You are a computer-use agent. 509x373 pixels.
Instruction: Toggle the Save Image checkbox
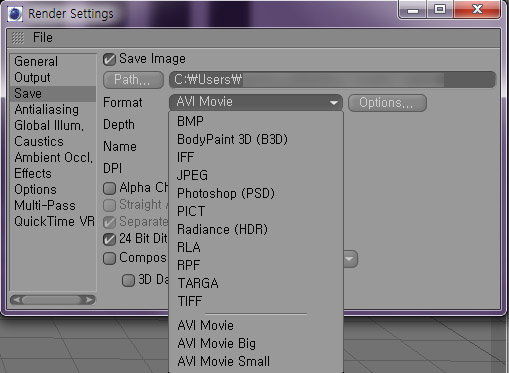109,59
